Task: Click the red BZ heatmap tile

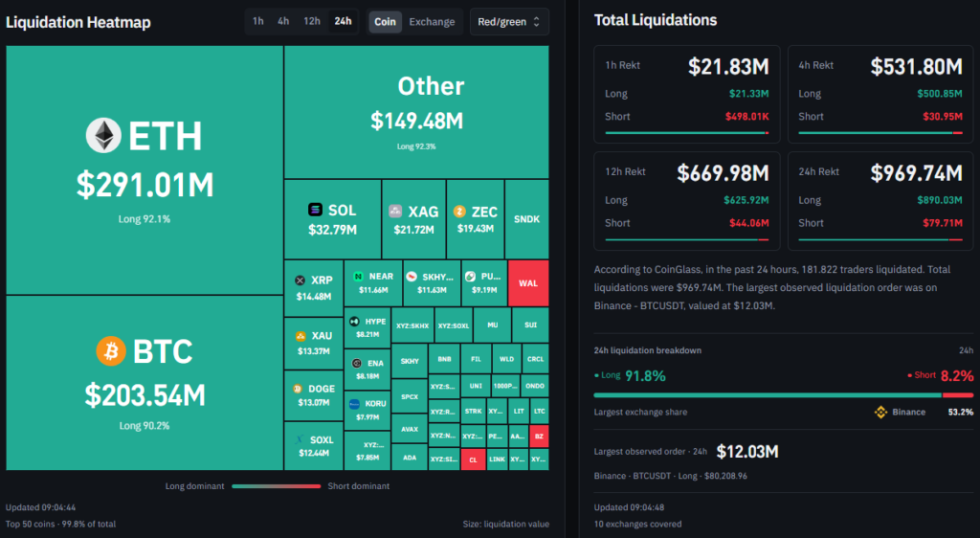Action: 539,437
